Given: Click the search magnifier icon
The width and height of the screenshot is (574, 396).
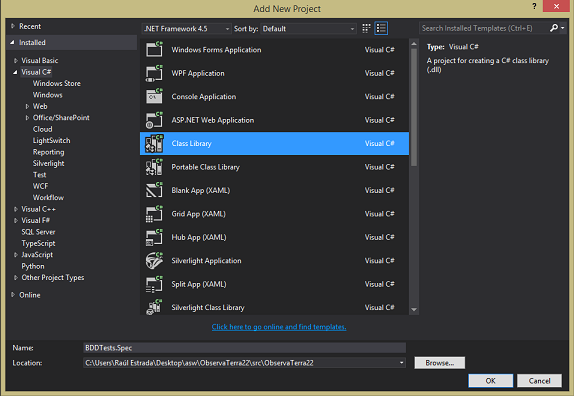Looking at the screenshot, I should click(x=554, y=28).
